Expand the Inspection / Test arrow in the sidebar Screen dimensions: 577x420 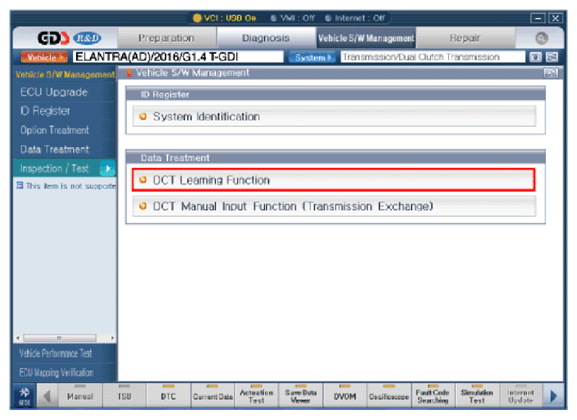107,169
